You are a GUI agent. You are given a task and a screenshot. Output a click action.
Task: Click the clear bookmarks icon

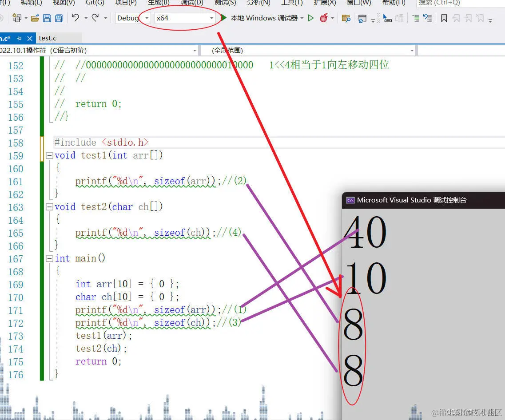480,18
